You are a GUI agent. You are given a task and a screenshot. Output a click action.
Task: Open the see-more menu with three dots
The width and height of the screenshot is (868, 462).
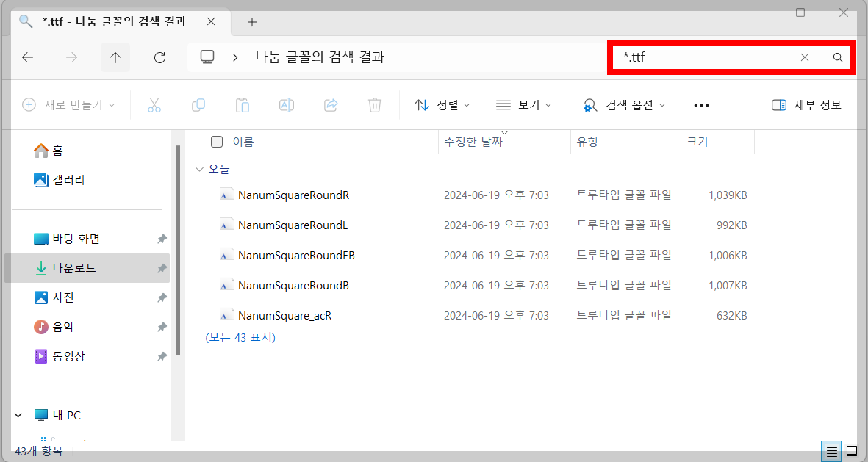[x=700, y=104]
